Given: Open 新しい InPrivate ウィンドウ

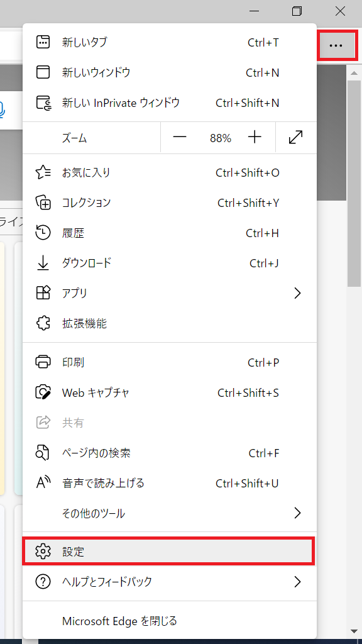Looking at the screenshot, I should (x=170, y=103).
